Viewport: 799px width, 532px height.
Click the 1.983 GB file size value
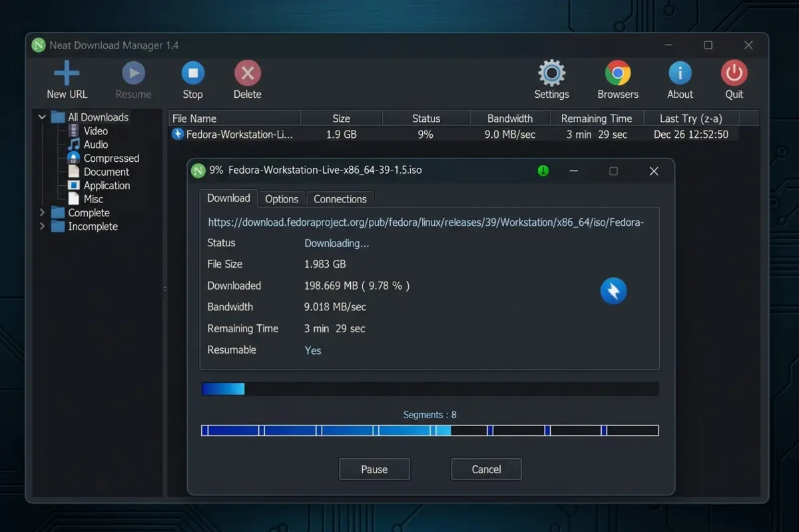click(x=325, y=264)
